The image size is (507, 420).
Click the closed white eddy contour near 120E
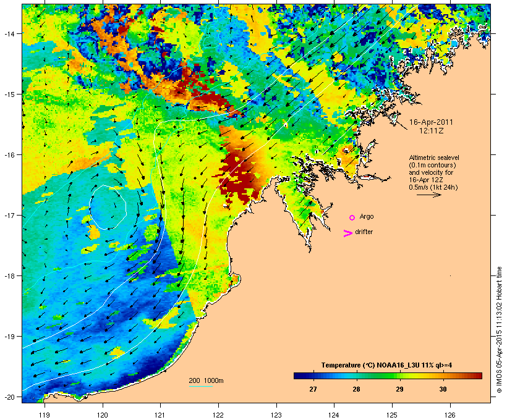(108, 207)
